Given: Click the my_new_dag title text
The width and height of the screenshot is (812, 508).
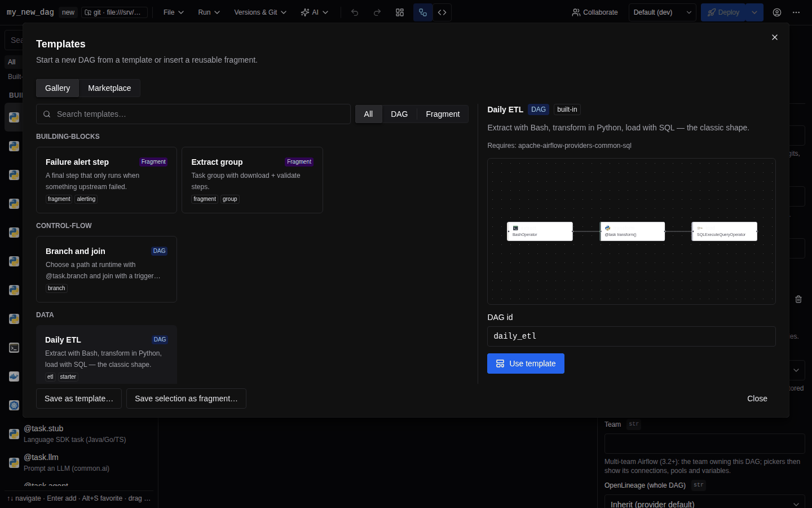Looking at the screenshot, I should (30, 12).
